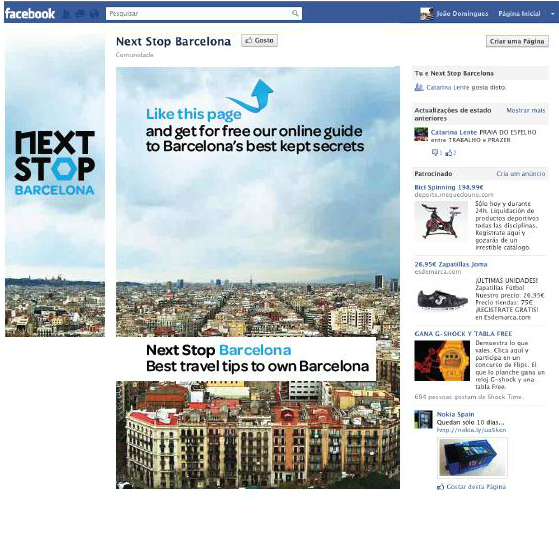Open Página Inicial in the top bar
Screen dimensions: 559x547
(519, 14)
